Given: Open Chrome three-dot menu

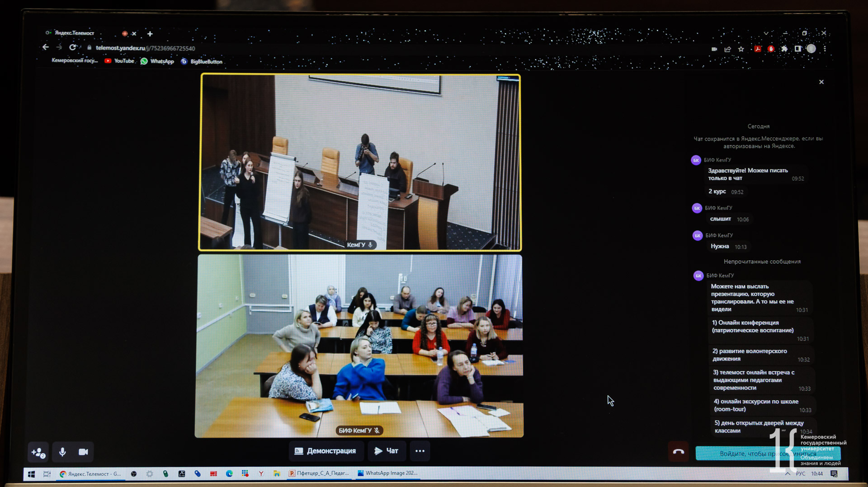Looking at the screenshot, I should [x=825, y=49].
